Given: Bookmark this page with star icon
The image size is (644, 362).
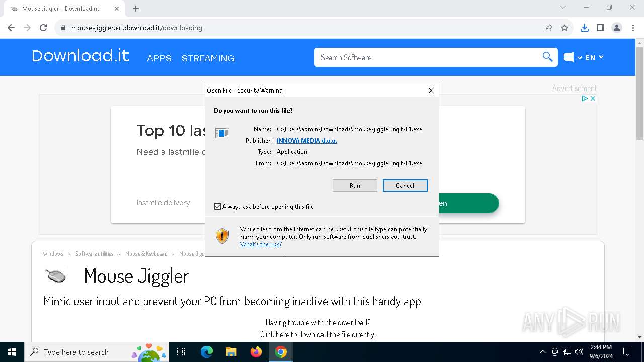Looking at the screenshot, I should coord(565,28).
